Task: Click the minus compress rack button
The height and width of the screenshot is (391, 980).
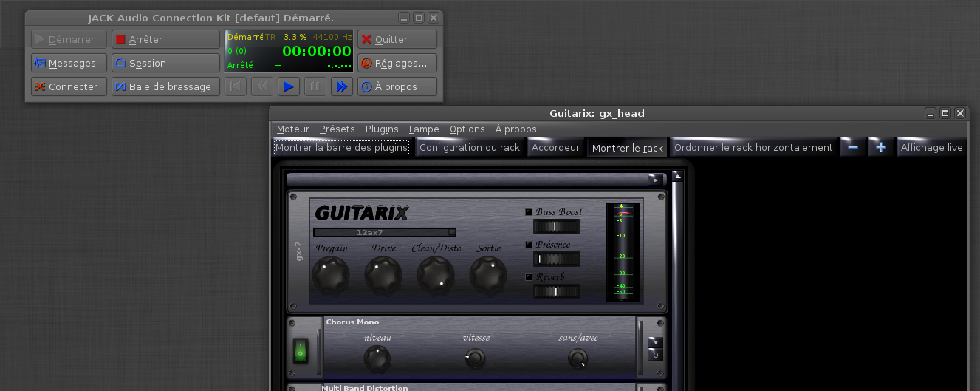Action: tap(853, 147)
